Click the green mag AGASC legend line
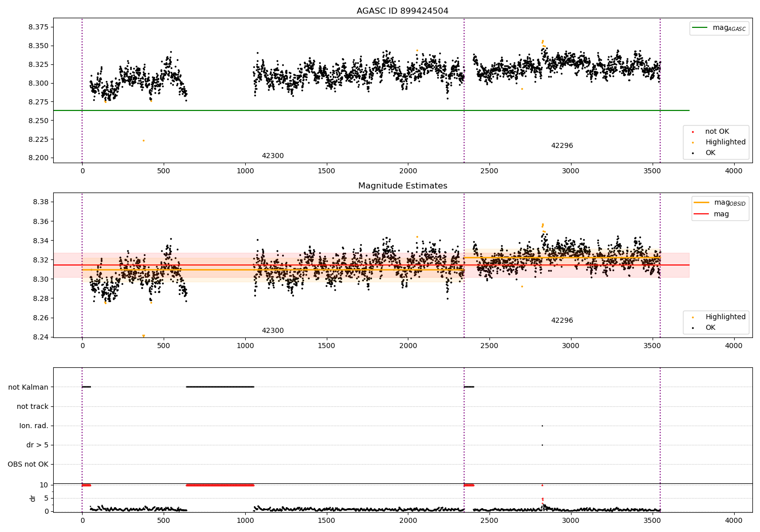The height and width of the screenshot is (532, 760). coord(700,28)
